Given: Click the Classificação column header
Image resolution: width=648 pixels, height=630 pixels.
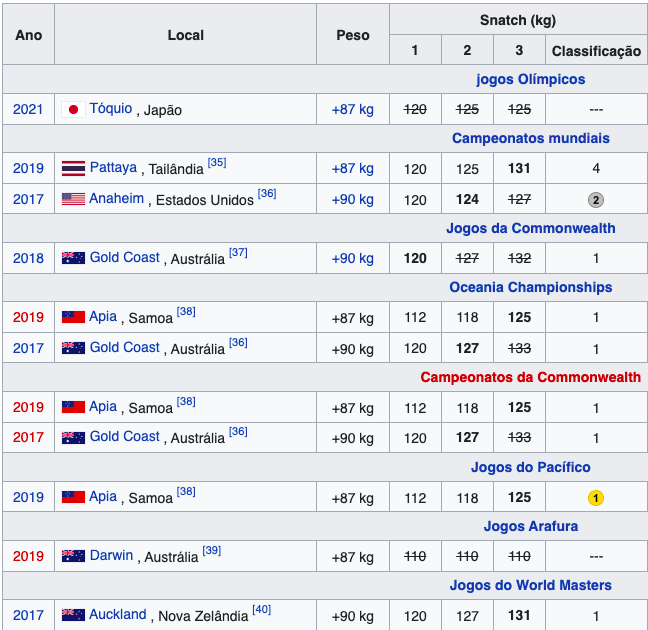Looking at the screenshot, I should [x=595, y=50].
